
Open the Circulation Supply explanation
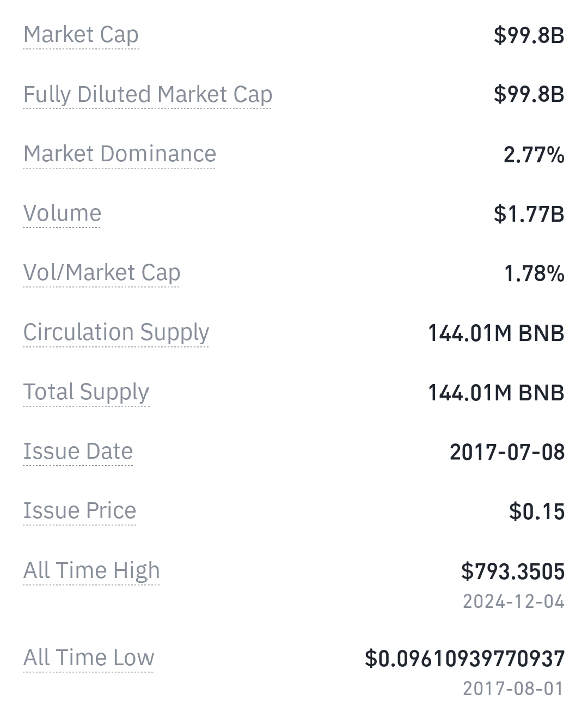116,332
